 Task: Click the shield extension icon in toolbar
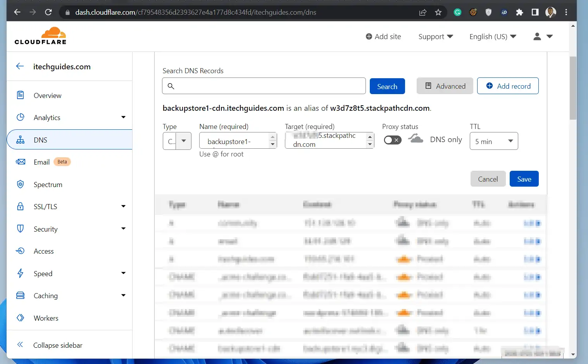click(488, 12)
